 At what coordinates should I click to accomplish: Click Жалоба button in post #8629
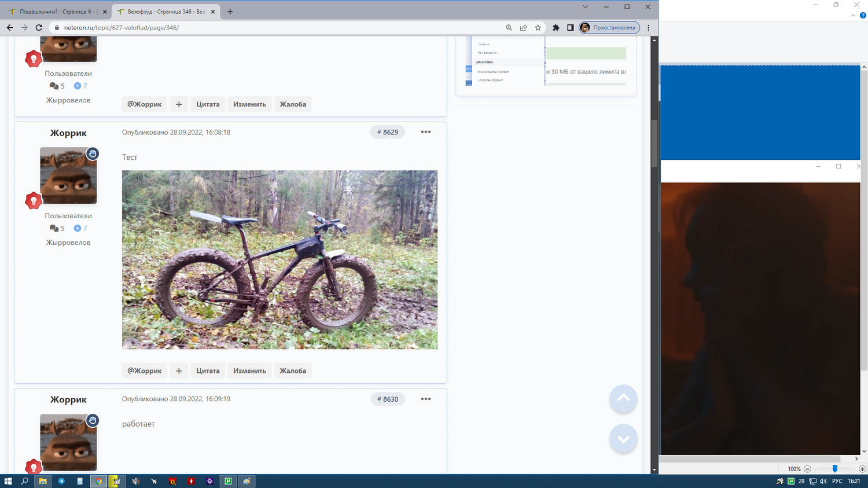(x=293, y=370)
